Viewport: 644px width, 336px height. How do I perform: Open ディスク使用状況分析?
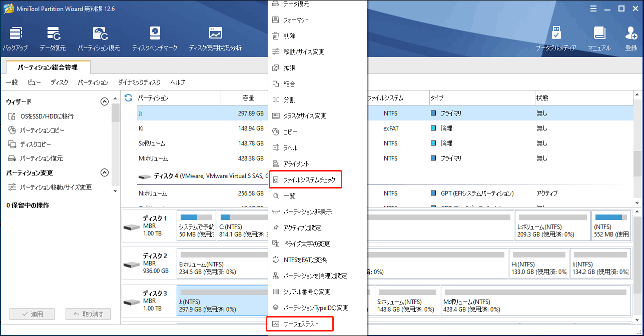tap(215, 37)
